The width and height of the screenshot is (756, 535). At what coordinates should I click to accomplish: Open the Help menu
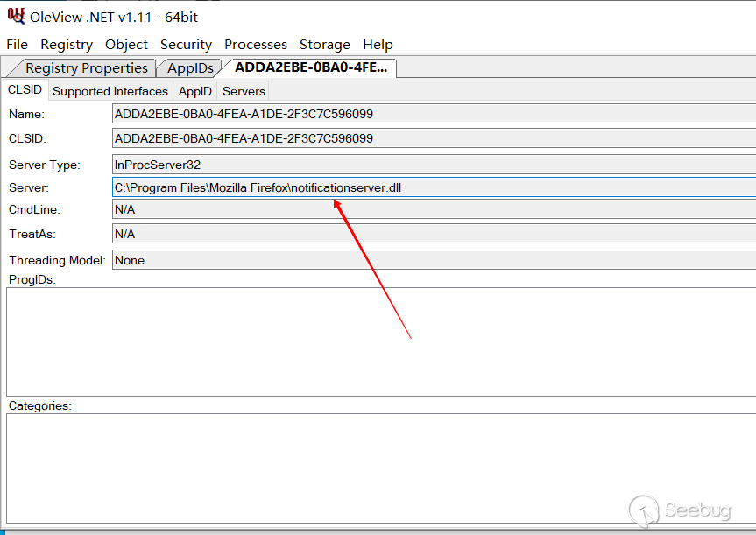click(378, 44)
